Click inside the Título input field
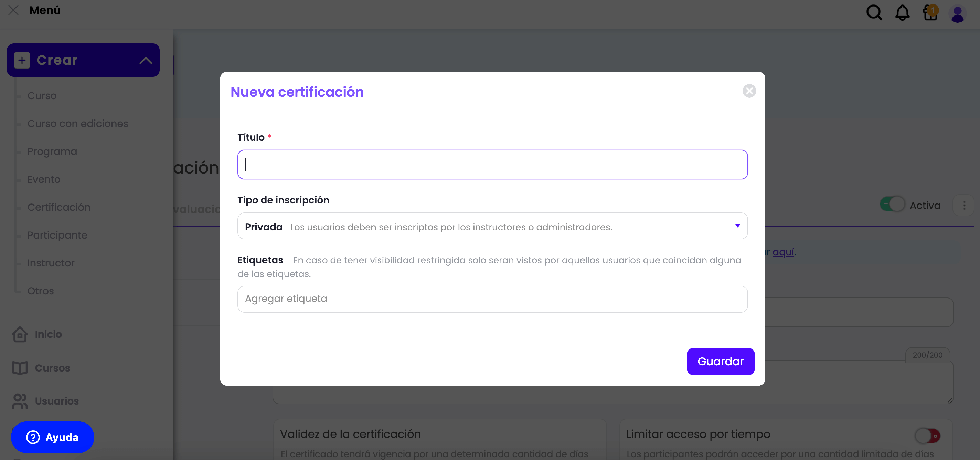Viewport: 980px width, 460px height. (x=492, y=165)
